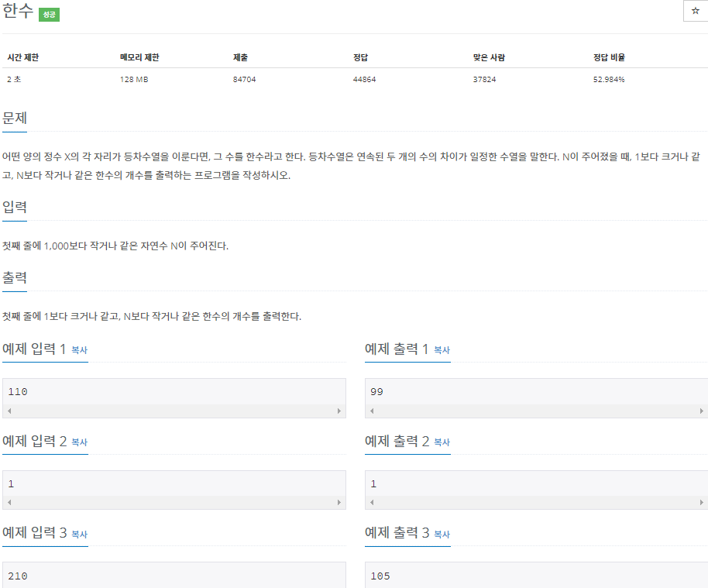Click the 출력 section heading
The image size is (708, 588).
click(x=15, y=277)
